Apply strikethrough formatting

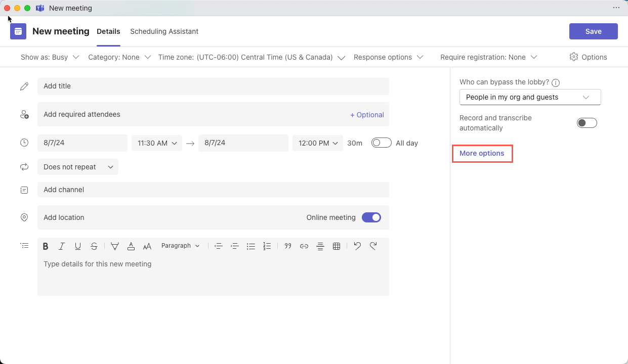click(x=94, y=246)
